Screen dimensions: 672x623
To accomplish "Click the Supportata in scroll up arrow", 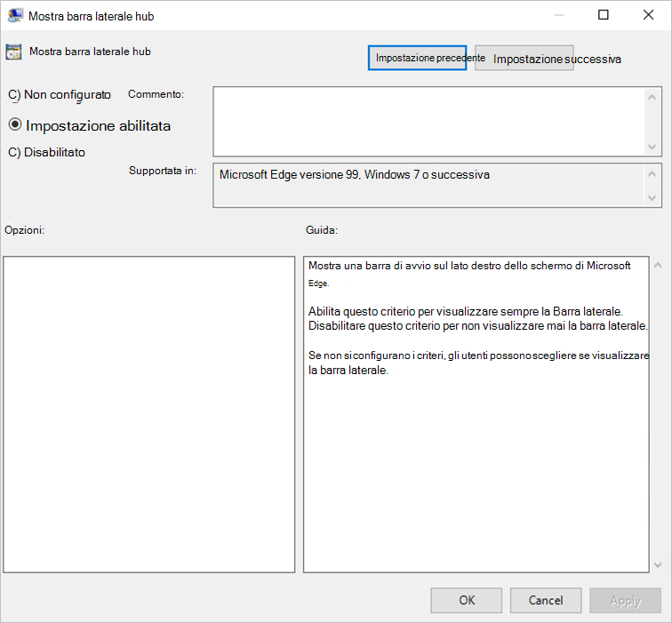I will pyautogui.click(x=652, y=174).
